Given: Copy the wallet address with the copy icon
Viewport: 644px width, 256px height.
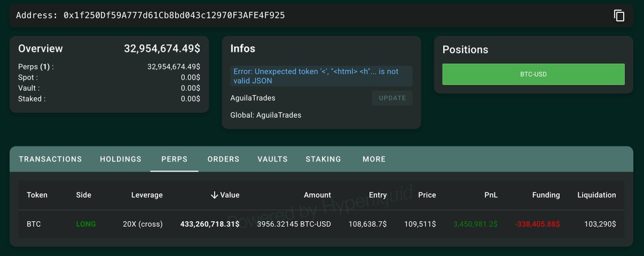Looking at the screenshot, I should 619,16.
